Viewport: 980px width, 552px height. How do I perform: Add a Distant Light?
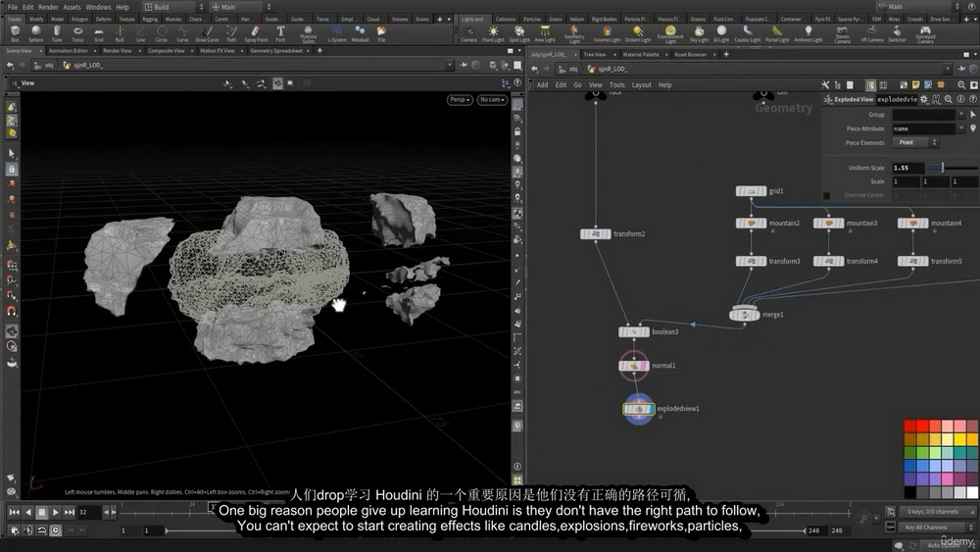(x=638, y=33)
